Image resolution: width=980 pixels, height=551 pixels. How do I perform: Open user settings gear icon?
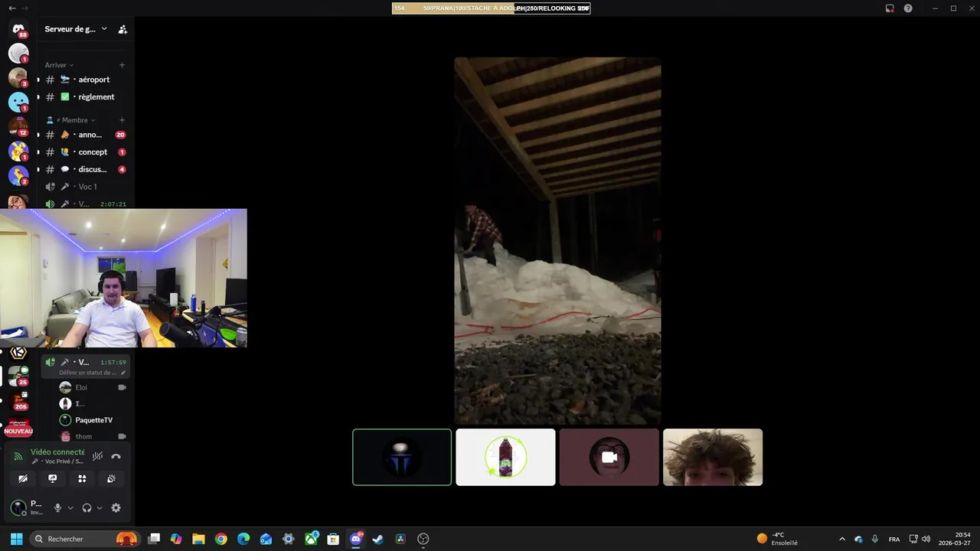[116, 507]
